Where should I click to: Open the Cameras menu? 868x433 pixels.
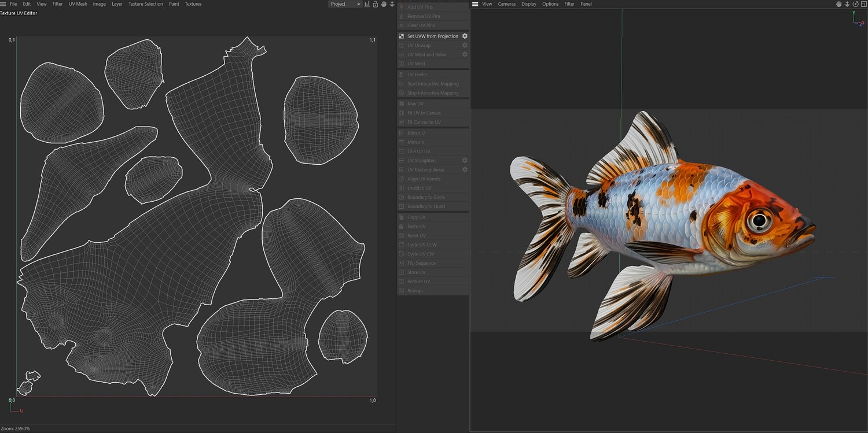point(507,4)
